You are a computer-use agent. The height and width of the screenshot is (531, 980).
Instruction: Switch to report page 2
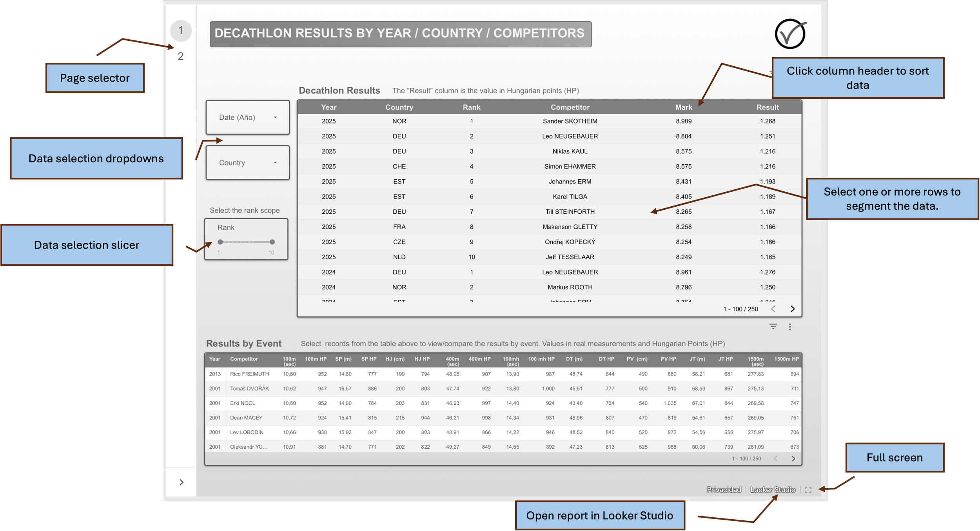pyautogui.click(x=181, y=56)
